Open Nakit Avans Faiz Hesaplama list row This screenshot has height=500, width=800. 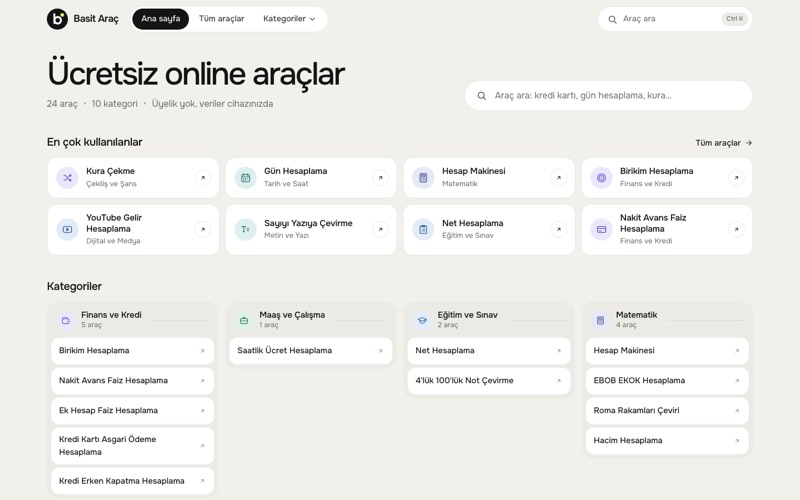click(x=133, y=381)
